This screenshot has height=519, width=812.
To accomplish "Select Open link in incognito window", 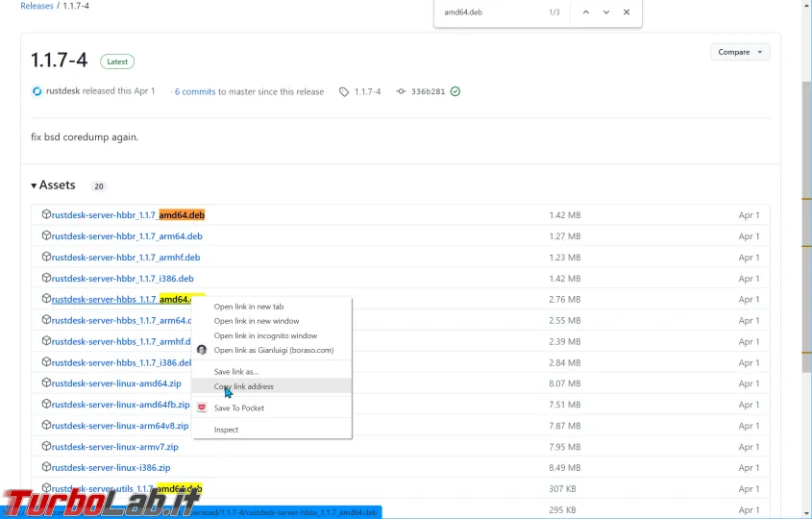I will [265, 336].
